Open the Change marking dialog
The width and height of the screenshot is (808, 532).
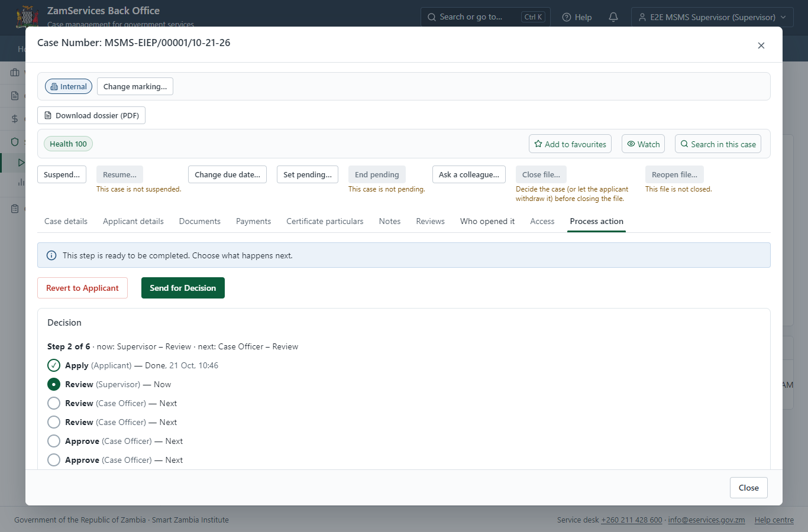(135, 86)
